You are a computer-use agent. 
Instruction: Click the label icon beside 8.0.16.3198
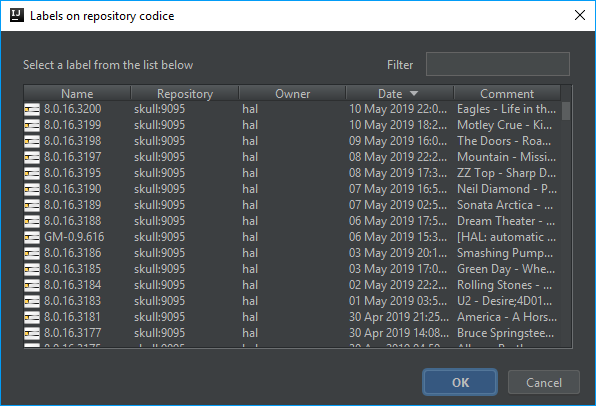pos(32,141)
